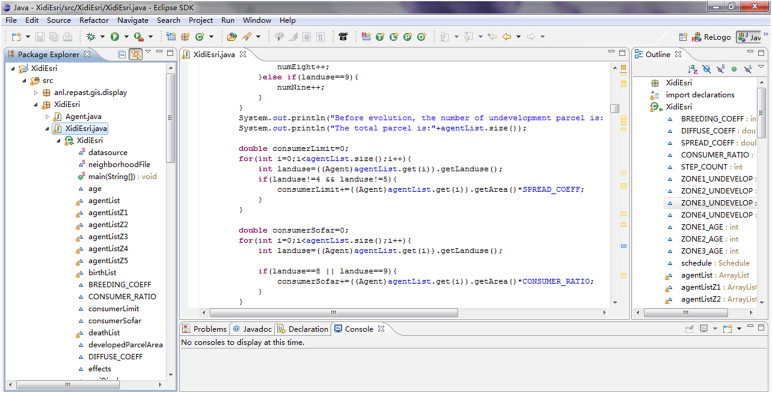
Task: Click the Save disk icon in toolbar
Action: 40,37
